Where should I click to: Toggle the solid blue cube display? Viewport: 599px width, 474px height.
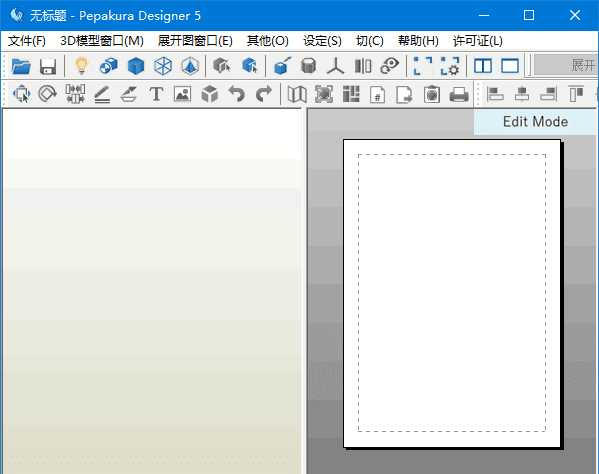pos(136,66)
